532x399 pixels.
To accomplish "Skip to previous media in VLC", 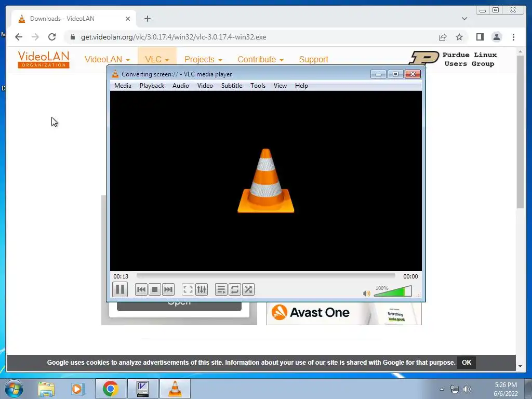I will 141,289.
